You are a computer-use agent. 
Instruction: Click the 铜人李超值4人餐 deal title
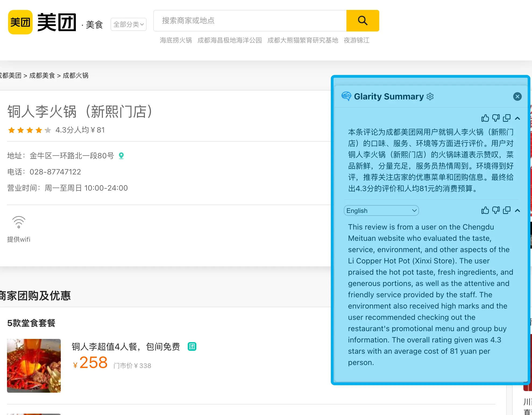[125, 347]
